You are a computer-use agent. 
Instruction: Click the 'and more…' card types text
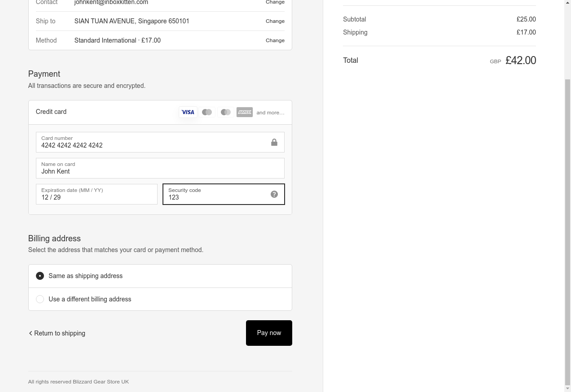coord(270,113)
